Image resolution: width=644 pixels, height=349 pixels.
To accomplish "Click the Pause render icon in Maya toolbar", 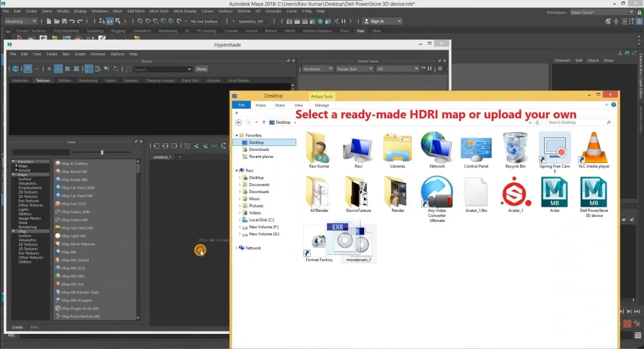I will (343, 21).
